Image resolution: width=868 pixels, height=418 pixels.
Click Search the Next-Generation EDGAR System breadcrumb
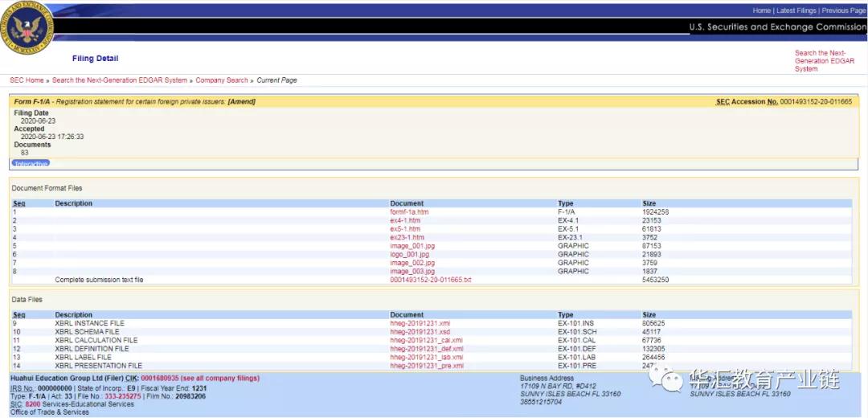click(x=120, y=80)
